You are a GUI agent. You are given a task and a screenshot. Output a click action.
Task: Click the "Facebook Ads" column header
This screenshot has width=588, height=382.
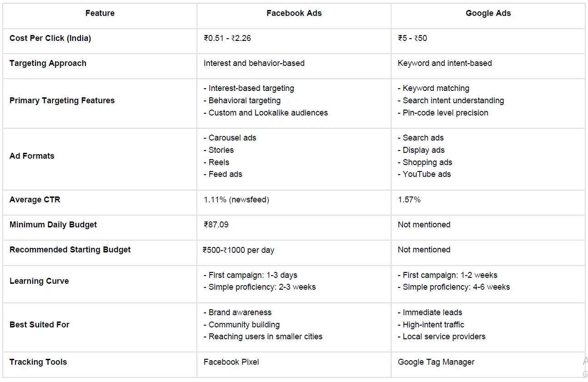pyautogui.click(x=294, y=14)
